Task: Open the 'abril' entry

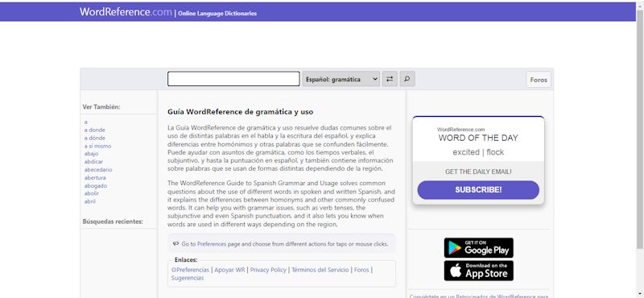Action: [x=90, y=201]
